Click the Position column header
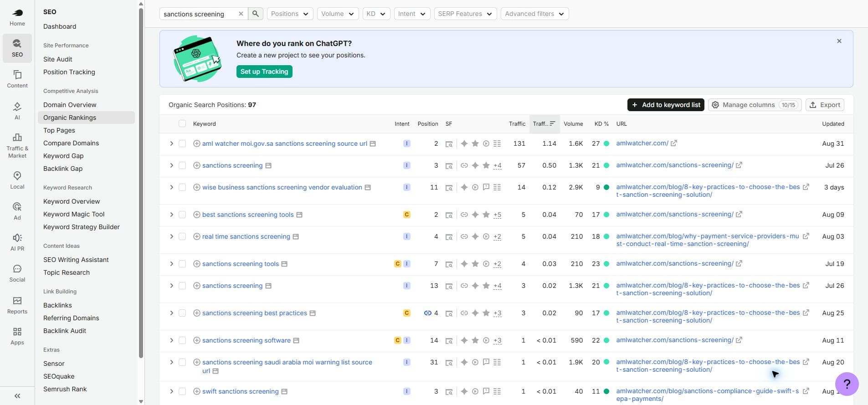Viewport: 868px width, 405px height. (428, 123)
